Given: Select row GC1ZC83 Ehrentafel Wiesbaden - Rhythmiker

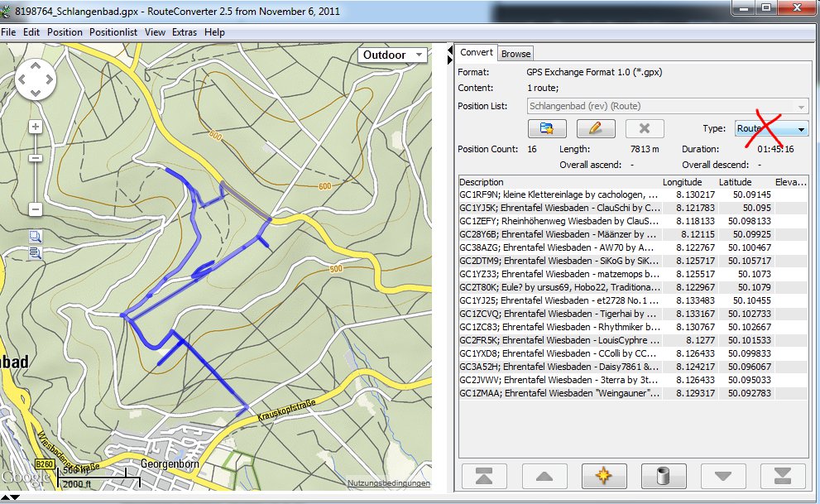Looking at the screenshot, I should coord(633,327).
